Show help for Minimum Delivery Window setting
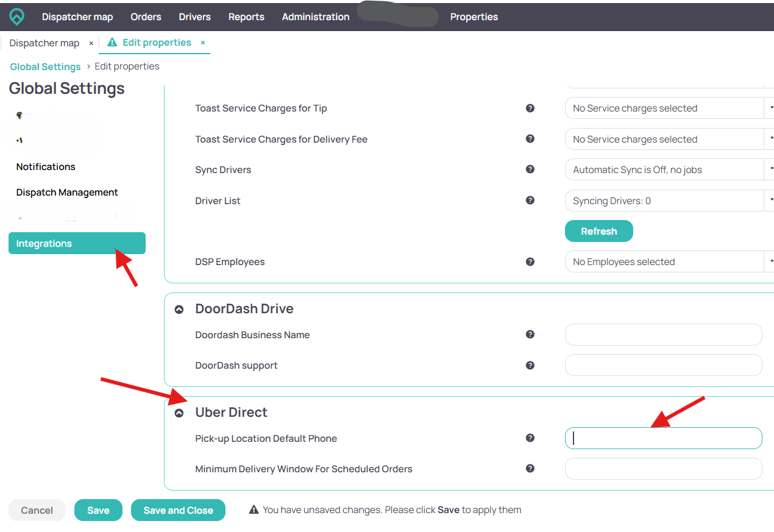The image size is (774, 532). [x=530, y=469]
